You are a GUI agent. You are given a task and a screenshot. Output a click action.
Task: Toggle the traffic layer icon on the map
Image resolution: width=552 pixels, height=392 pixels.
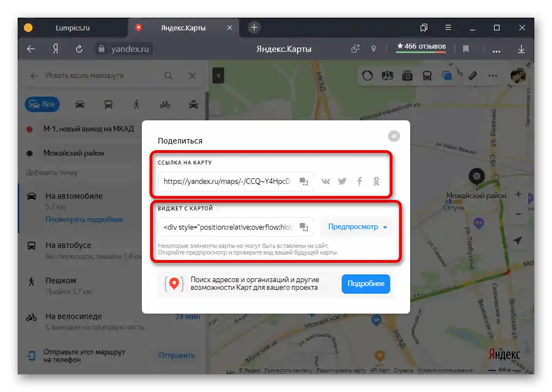point(367,76)
